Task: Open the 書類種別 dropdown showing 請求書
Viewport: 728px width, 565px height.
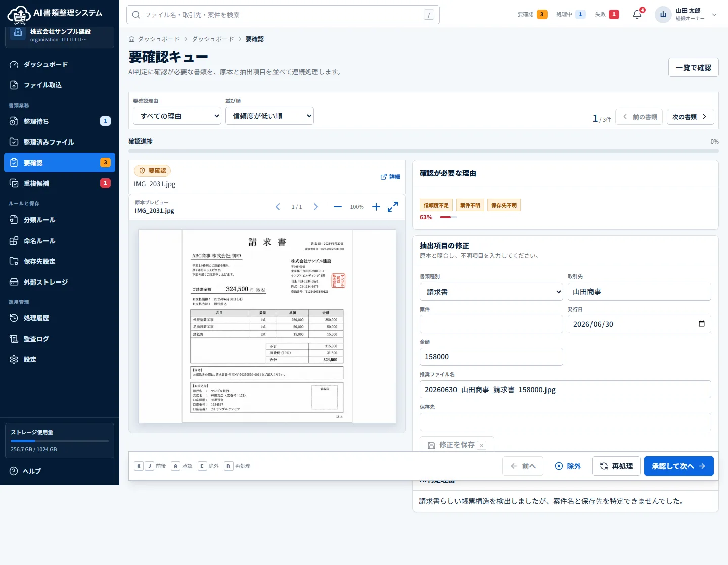Action: (x=491, y=292)
